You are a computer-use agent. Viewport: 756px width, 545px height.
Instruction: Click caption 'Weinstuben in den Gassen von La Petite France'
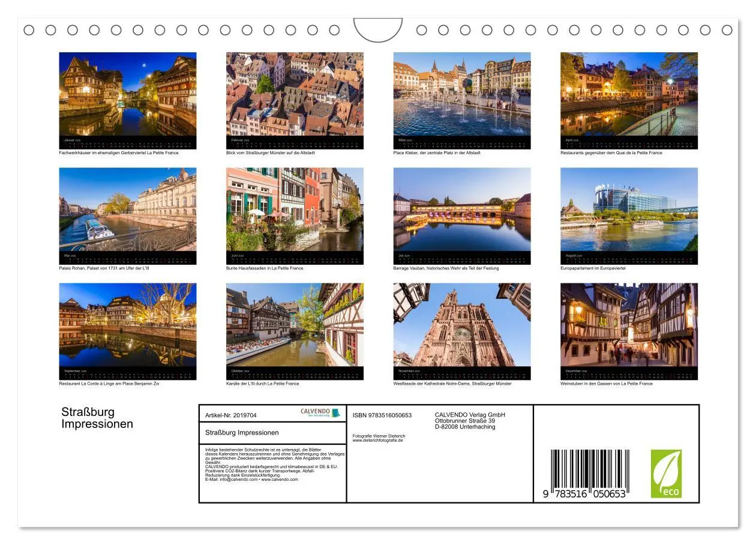607,384
